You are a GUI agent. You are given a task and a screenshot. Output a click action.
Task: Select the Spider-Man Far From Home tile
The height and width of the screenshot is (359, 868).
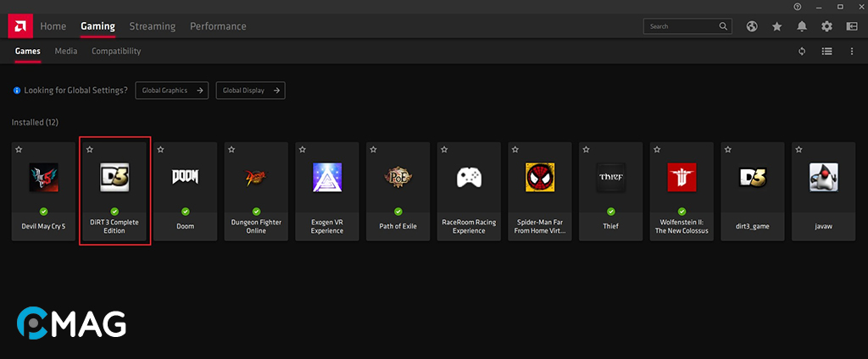point(540,191)
